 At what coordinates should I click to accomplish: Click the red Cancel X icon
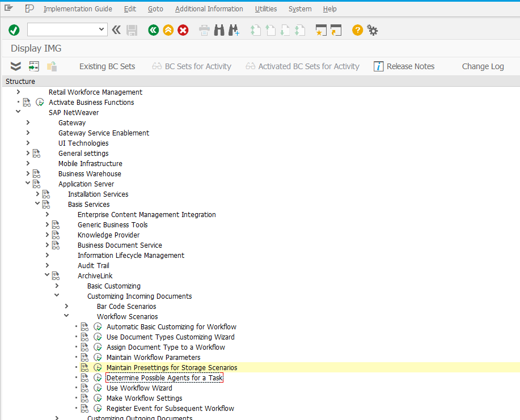tap(183, 30)
